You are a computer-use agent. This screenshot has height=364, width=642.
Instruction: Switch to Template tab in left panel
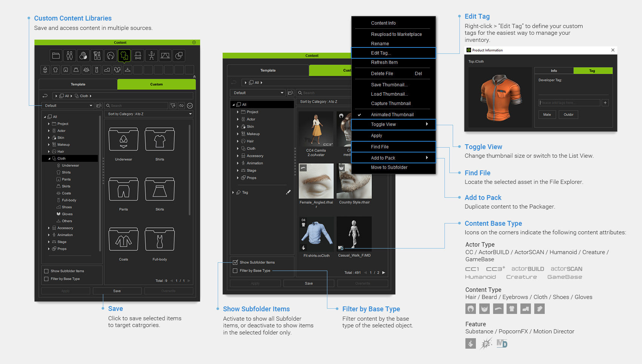click(x=78, y=84)
